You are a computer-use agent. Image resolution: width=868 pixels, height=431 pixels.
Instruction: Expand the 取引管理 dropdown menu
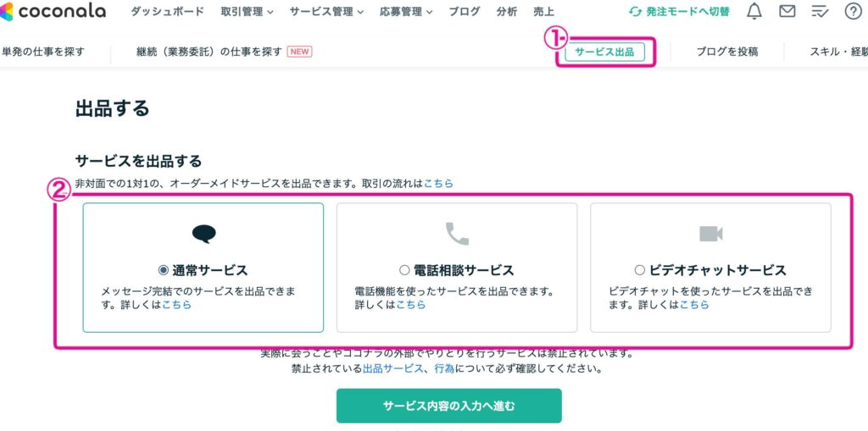247,12
